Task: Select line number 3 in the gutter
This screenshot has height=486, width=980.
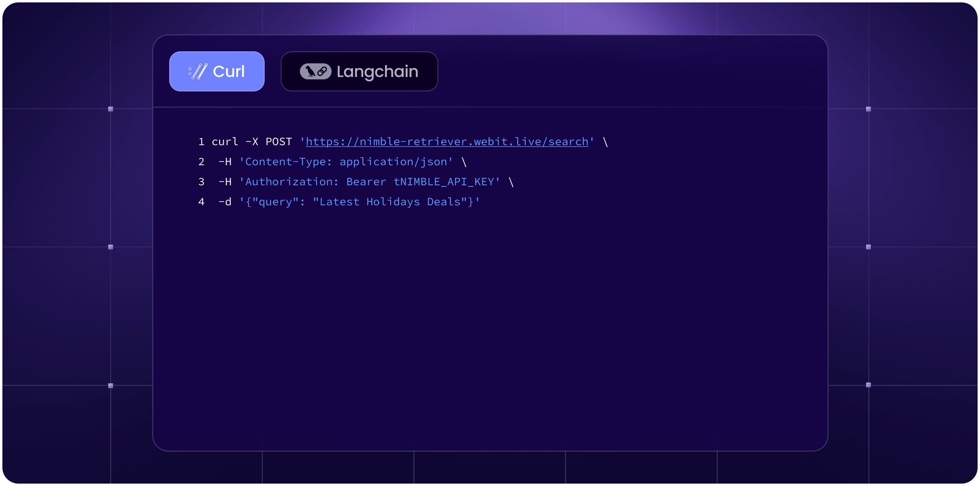Action: pos(201,182)
